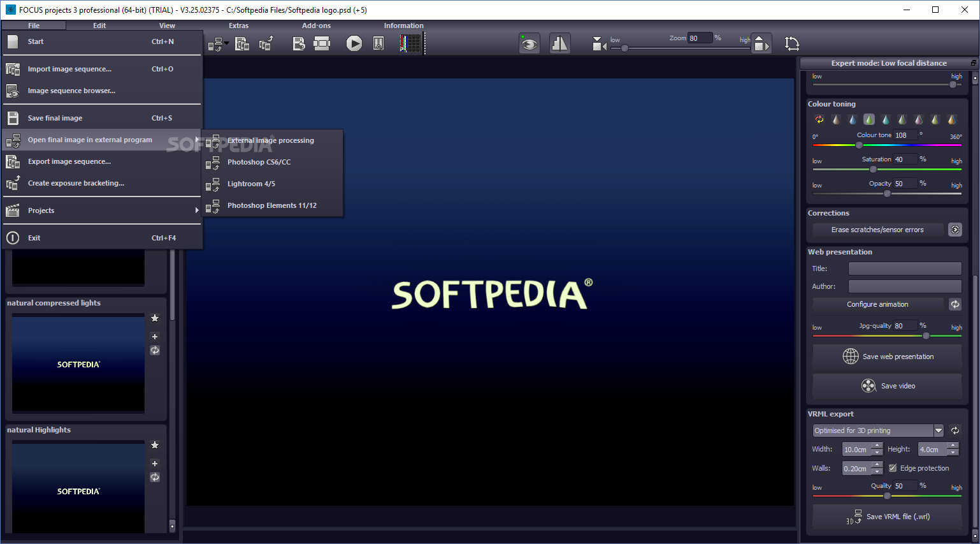This screenshot has height=544, width=980.
Task: Click the image sequence browser toolbar icon
Action: coord(378,43)
